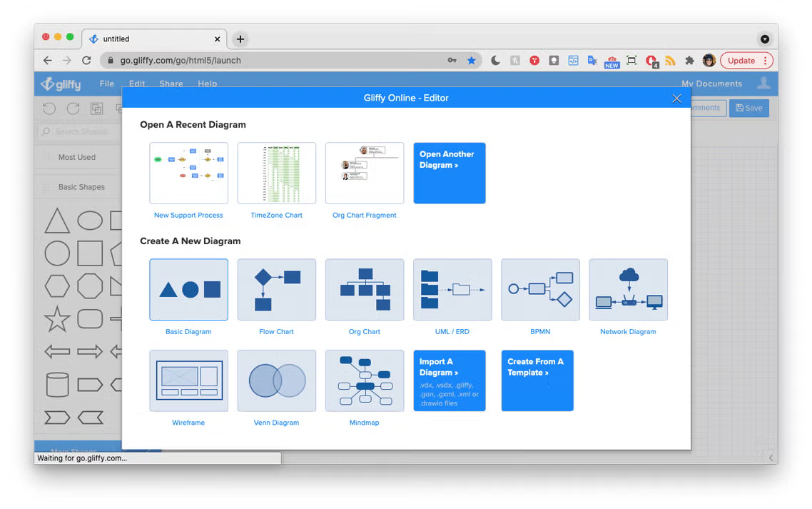Image resolution: width=812 pixels, height=509 pixels.
Task: Select the Basic Diagram template icon
Action: click(x=188, y=290)
